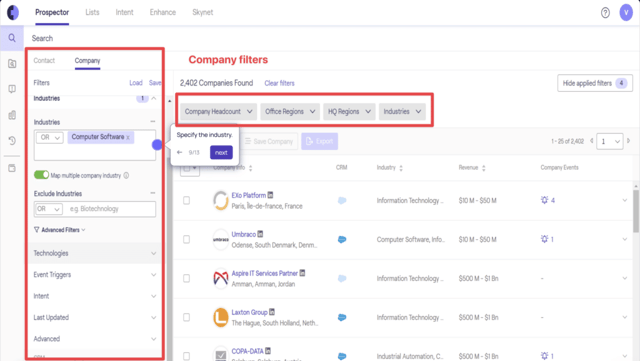Click the company events icon for EXo Platform
Image resolution: width=640 pixels, height=361 pixels.
coord(544,200)
